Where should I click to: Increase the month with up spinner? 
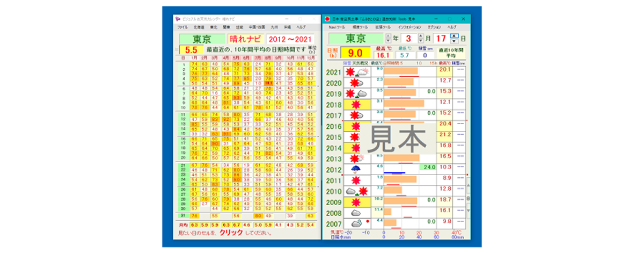pyautogui.click(x=421, y=36)
